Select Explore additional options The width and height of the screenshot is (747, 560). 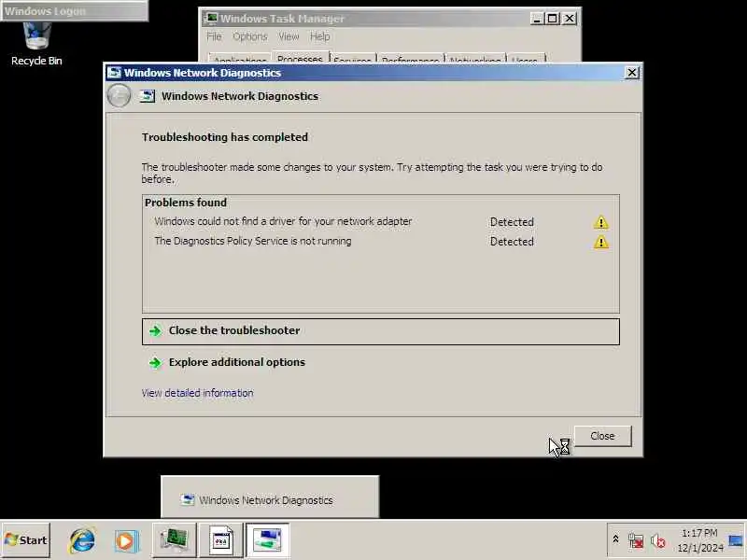click(237, 362)
